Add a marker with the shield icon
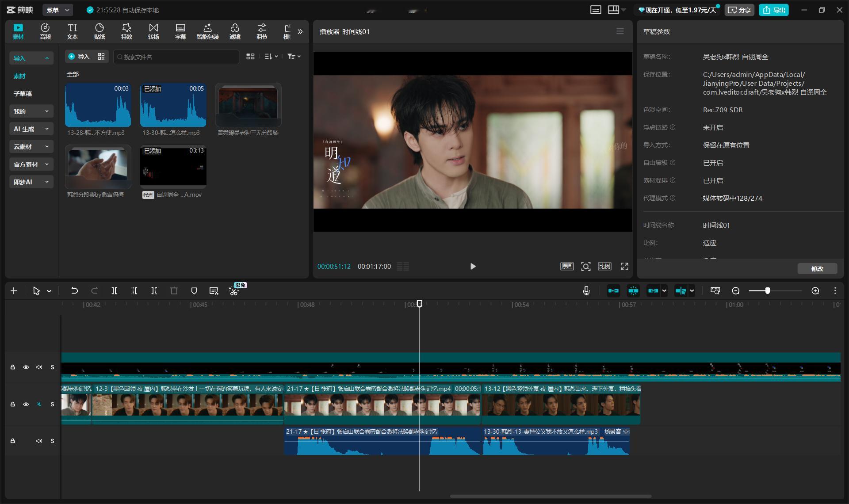 [x=194, y=290]
